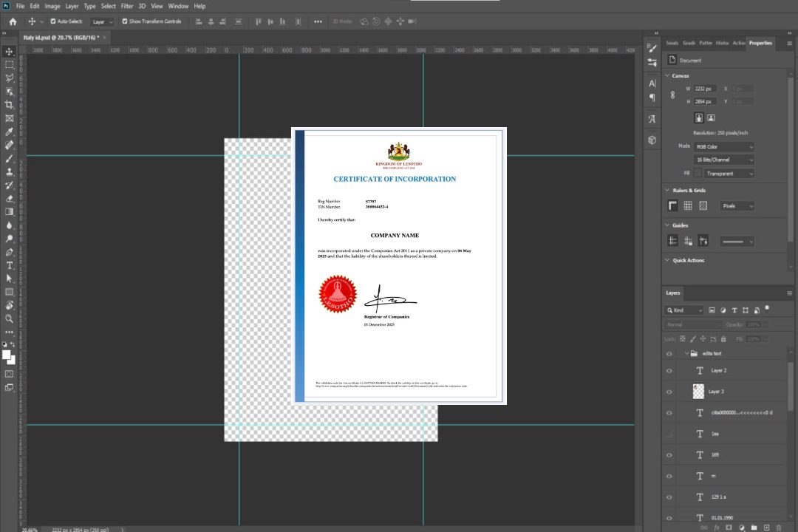The width and height of the screenshot is (798, 532).
Task: Open the Window menu
Action: pyautogui.click(x=178, y=6)
